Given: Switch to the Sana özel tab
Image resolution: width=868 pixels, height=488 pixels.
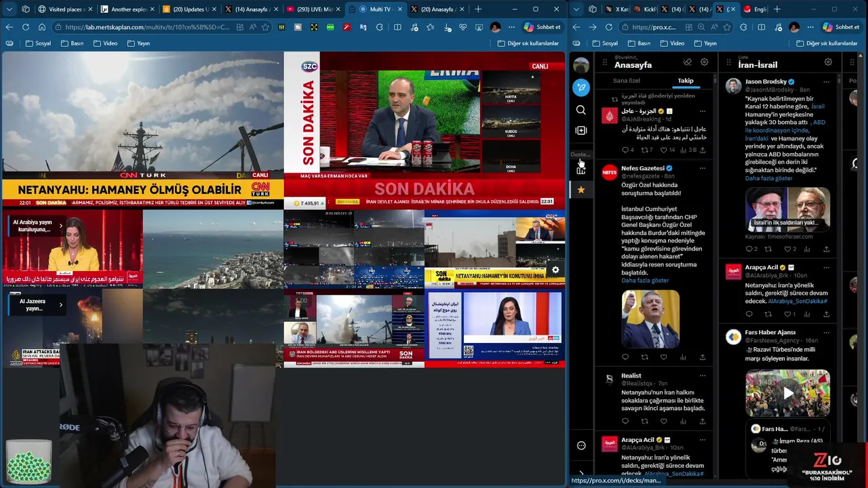Looking at the screenshot, I should [626, 81].
